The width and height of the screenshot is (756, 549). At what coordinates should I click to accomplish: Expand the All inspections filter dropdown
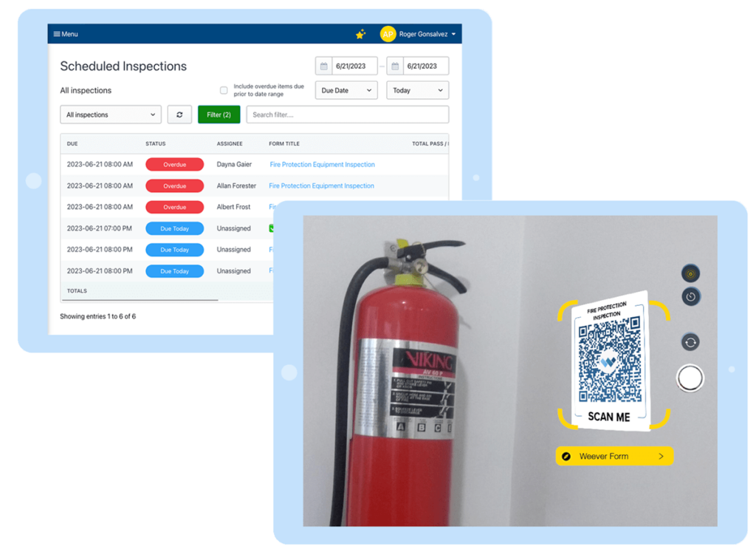[110, 115]
